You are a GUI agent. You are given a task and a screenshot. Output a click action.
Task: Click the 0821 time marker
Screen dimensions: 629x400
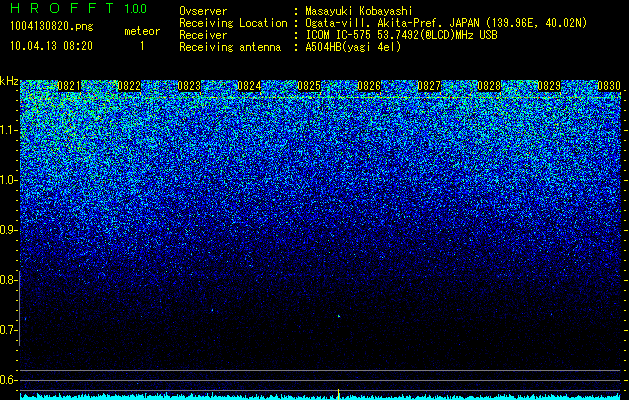(x=69, y=86)
